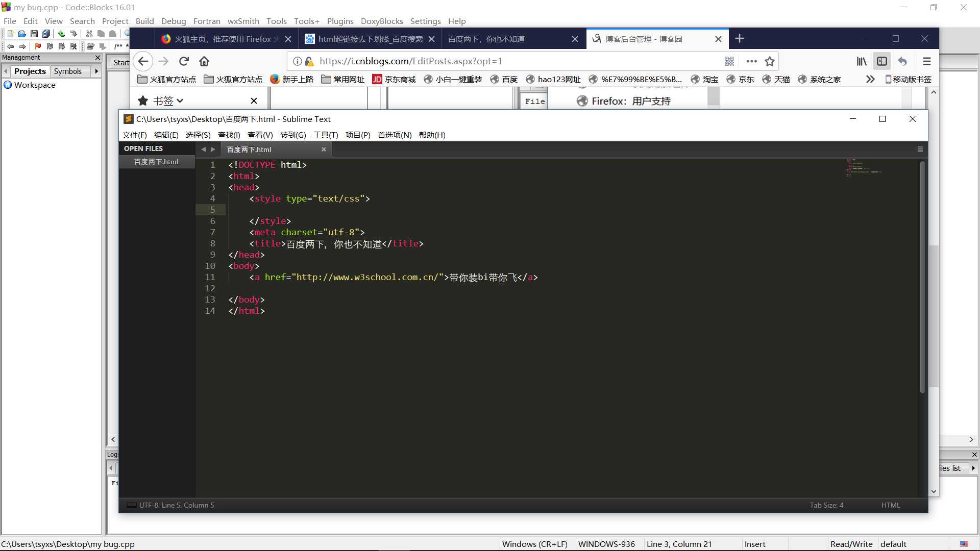Go to next bookmark flag icon
The height and width of the screenshot is (551, 980).
pyautogui.click(x=62, y=46)
